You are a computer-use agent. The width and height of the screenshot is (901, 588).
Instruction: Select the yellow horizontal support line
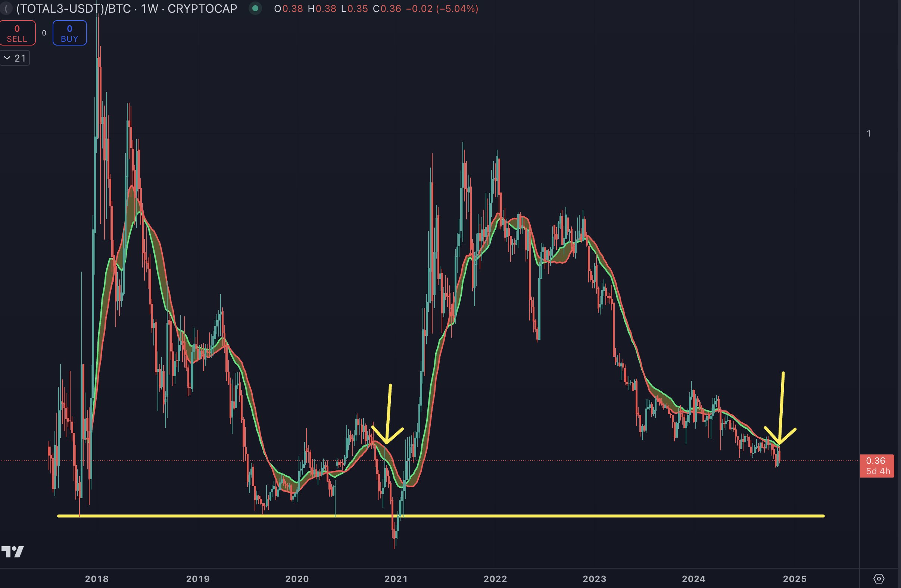[530, 516]
